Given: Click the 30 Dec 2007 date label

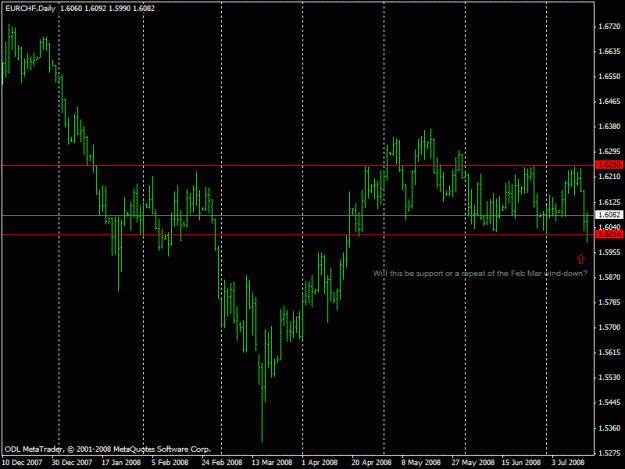Looking at the screenshot, I should (x=72, y=462).
